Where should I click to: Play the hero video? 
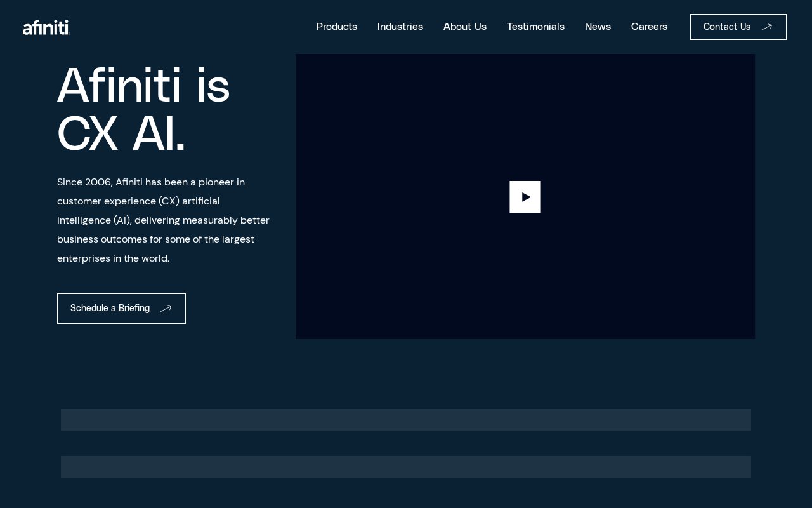tap(525, 197)
